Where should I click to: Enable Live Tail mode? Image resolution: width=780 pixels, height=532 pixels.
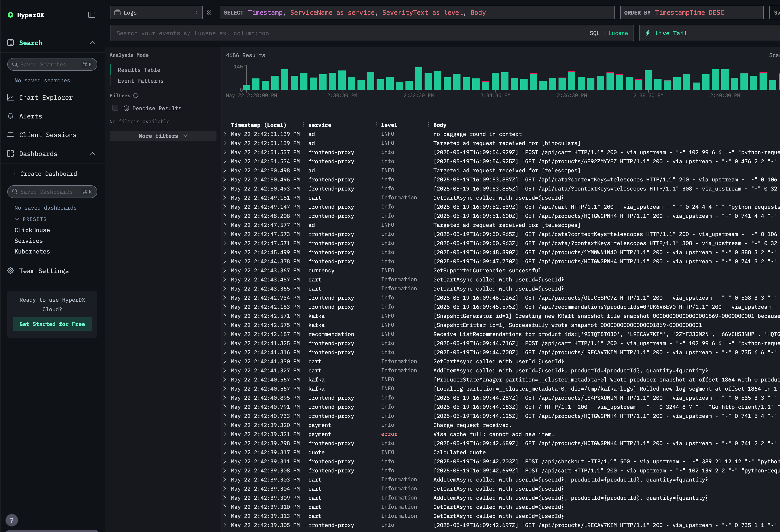[x=671, y=33]
